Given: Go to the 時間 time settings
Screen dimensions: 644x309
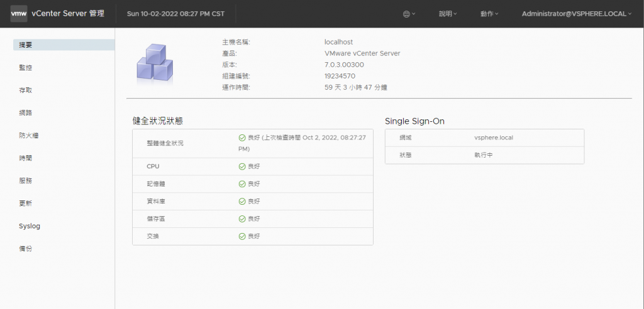Looking at the screenshot, I should [25, 158].
